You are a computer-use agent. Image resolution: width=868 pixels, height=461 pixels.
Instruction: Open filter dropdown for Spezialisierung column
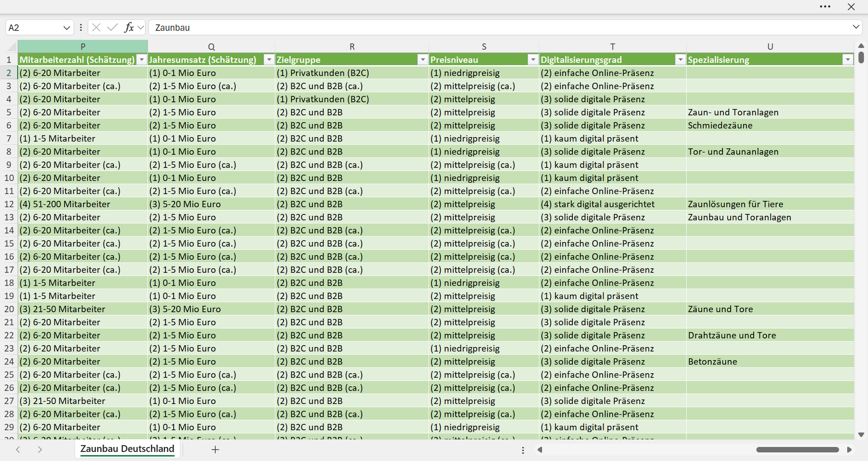click(848, 60)
